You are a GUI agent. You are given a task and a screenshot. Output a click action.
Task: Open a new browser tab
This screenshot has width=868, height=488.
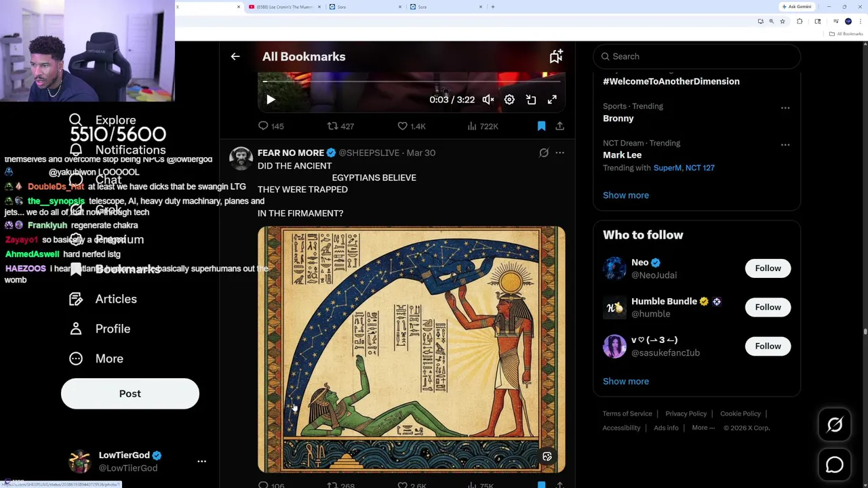pos(493,7)
